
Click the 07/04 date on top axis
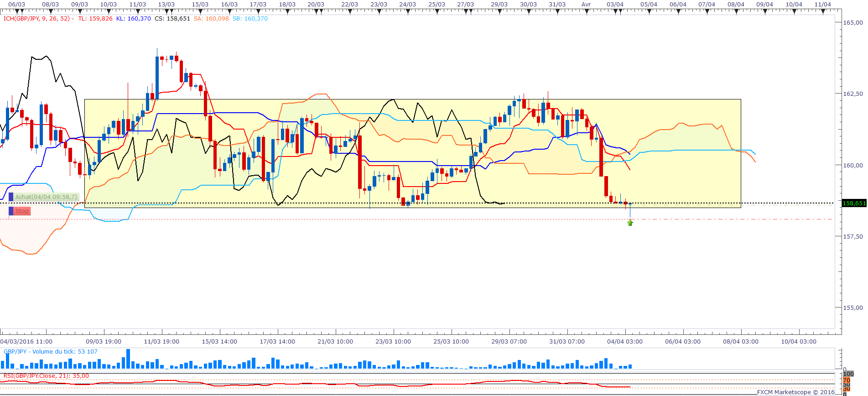click(707, 4)
